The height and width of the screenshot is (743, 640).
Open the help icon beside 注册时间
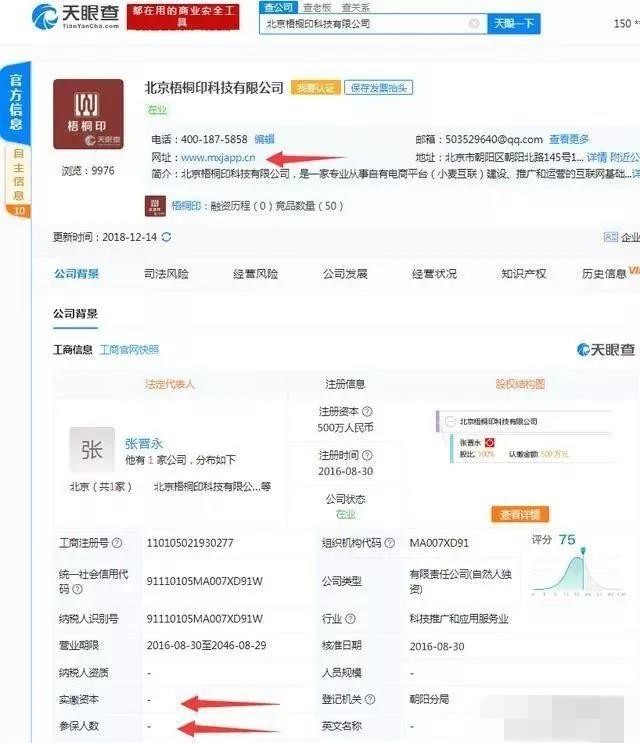click(367, 455)
